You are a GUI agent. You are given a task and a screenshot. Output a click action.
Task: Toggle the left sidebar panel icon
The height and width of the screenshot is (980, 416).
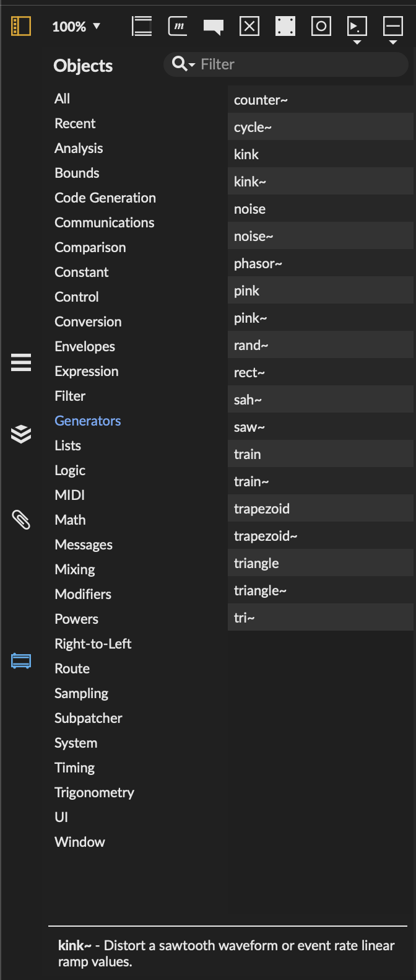pos(20,26)
